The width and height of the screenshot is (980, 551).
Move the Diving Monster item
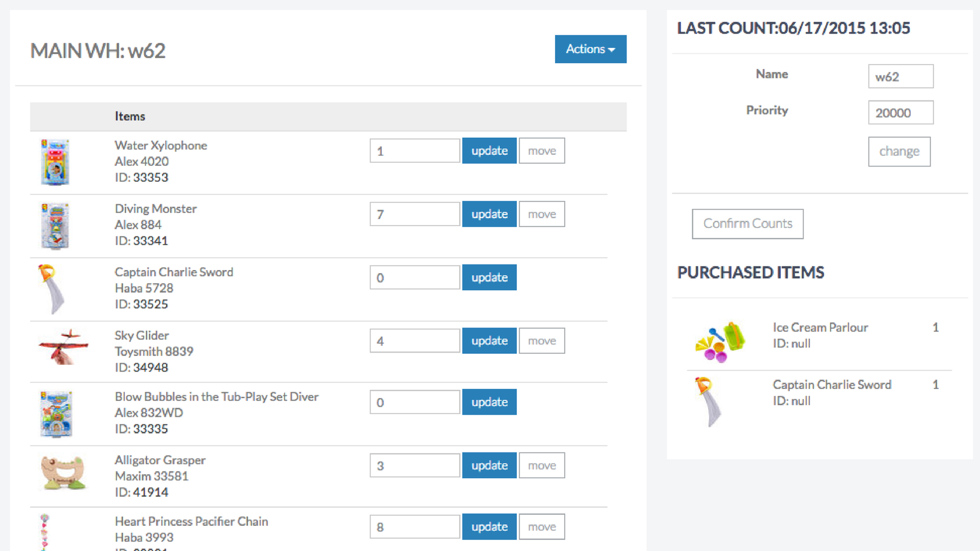point(541,214)
